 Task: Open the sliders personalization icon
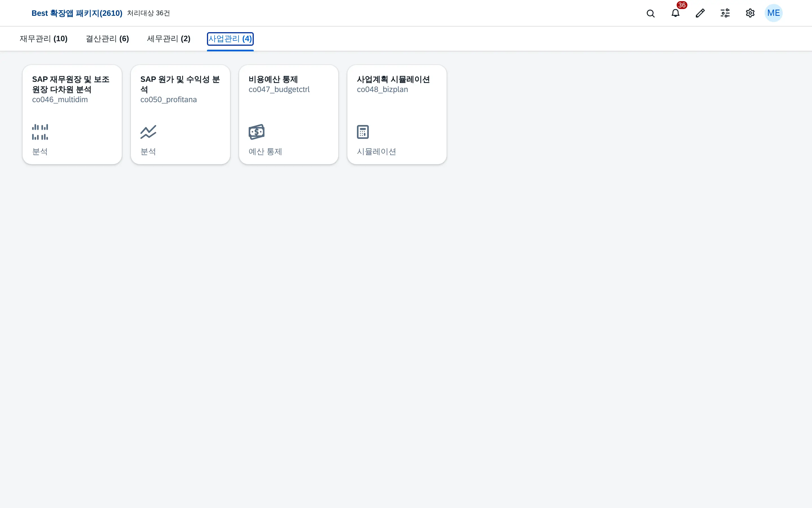pos(725,14)
